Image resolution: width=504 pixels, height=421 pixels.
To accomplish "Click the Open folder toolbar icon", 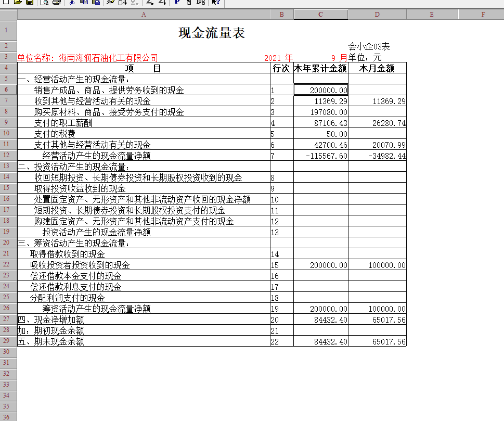I will (18, 2).
